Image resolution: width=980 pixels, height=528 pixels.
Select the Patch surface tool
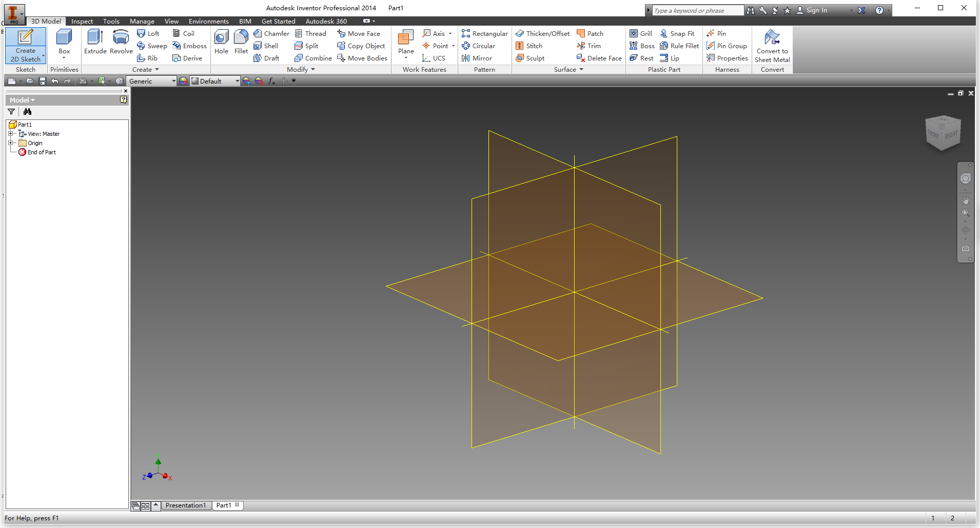590,33
